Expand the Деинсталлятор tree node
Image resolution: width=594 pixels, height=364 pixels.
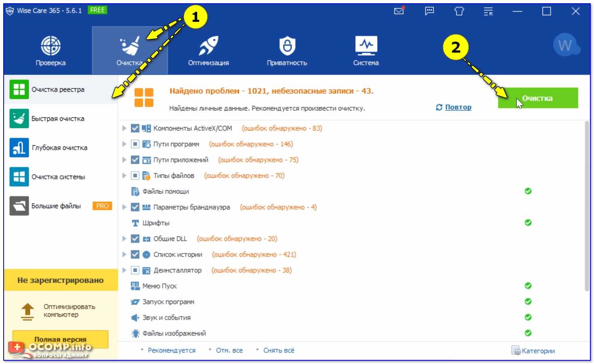point(125,271)
